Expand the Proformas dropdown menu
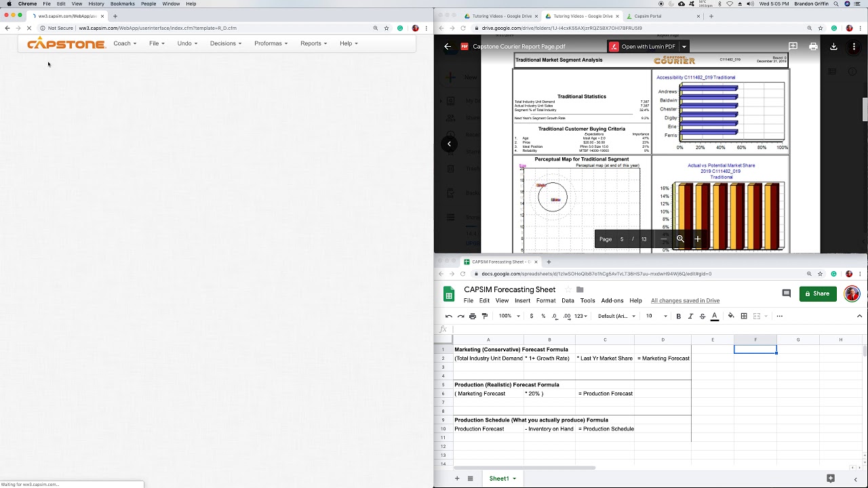 point(271,43)
